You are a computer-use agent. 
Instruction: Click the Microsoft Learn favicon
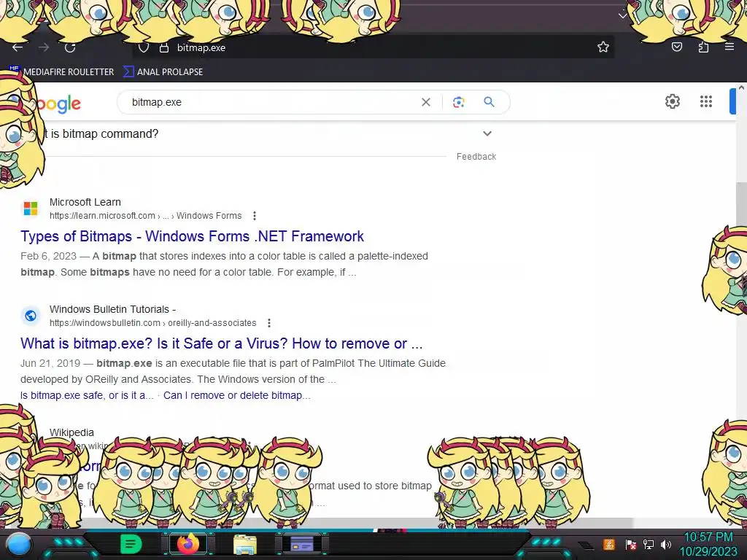[31, 208]
